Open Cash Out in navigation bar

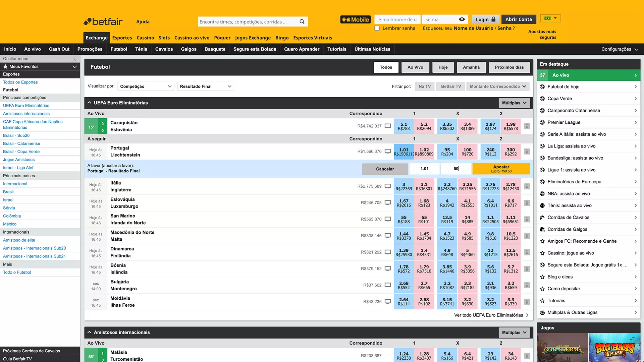(59, 49)
